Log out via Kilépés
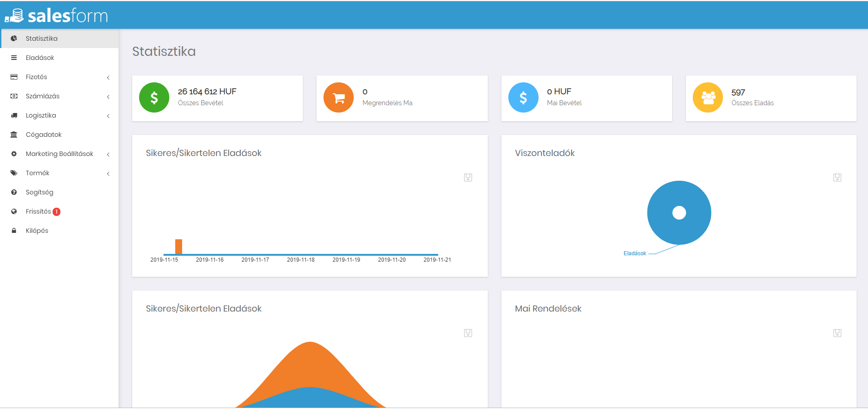 [37, 231]
